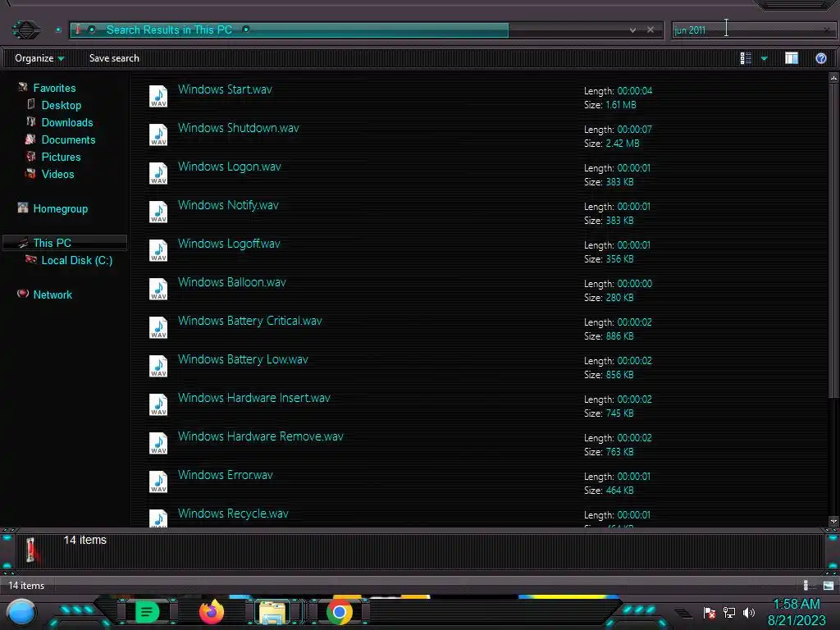
Task: Open the Organize dropdown menu
Action: click(39, 58)
